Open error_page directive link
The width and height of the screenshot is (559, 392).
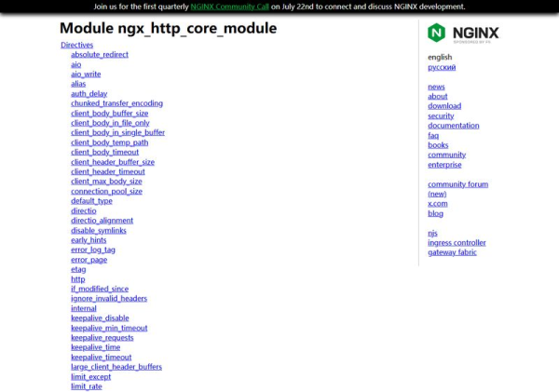[89, 260]
